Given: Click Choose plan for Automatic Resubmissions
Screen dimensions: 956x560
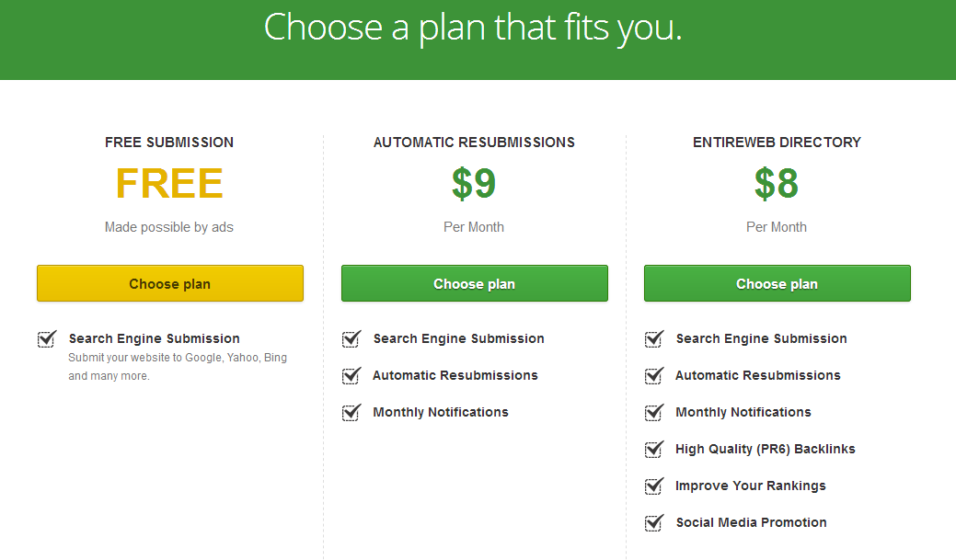Looking at the screenshot, I should (x=474, y=283).
